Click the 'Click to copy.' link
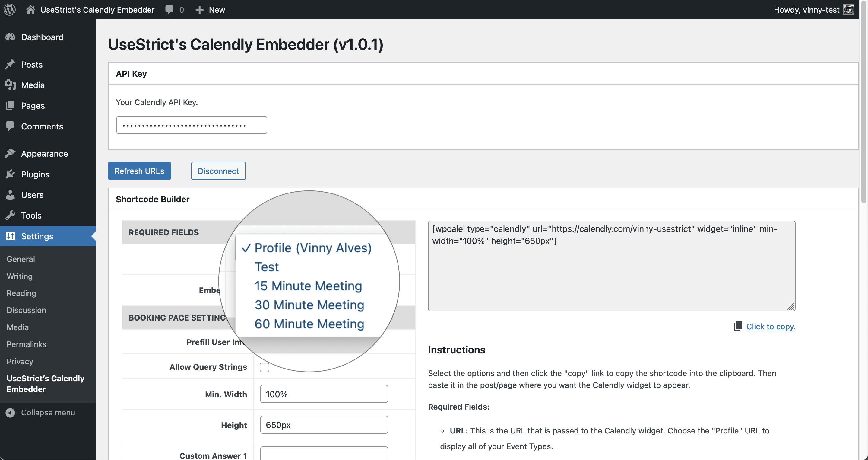This screenshot has height=460, width=868. (x=771, y=326)
